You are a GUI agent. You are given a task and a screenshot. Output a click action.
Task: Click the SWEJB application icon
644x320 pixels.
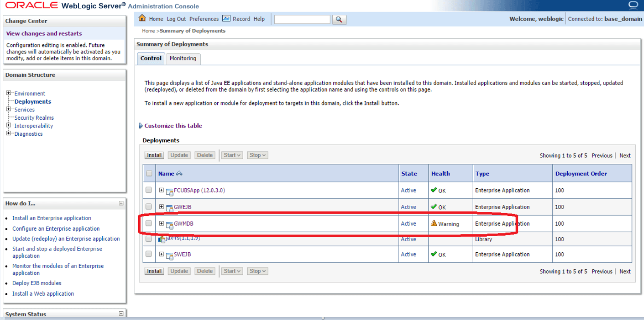[169, 255]
